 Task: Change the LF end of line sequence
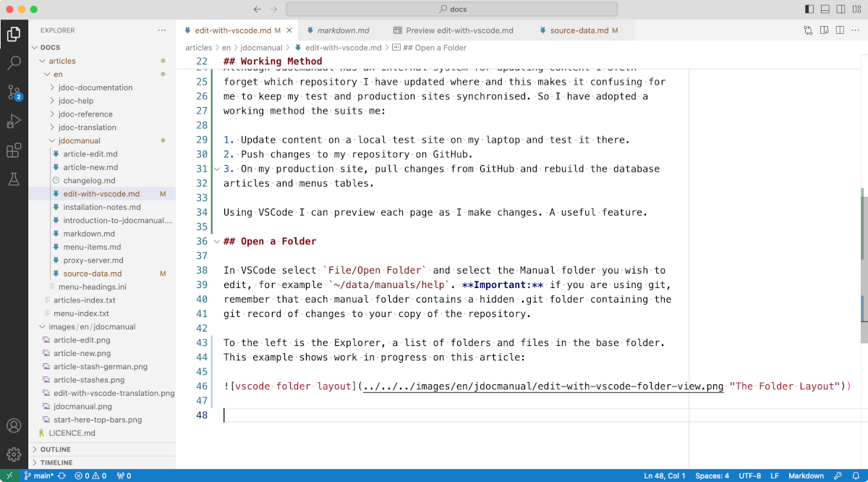(775, 475)
